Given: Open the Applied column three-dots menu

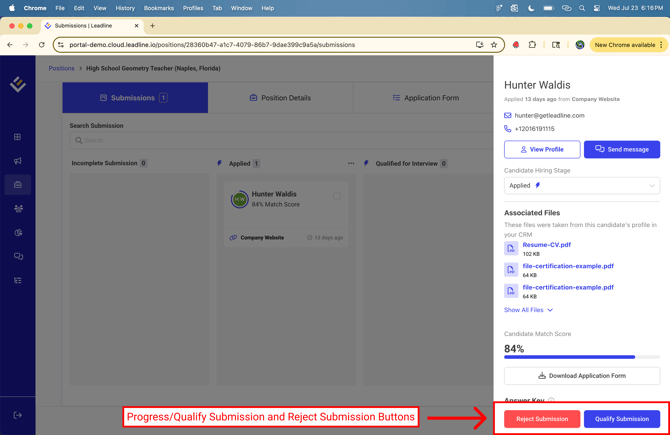Looking at the screenshot, I should (x=351, y=163).
